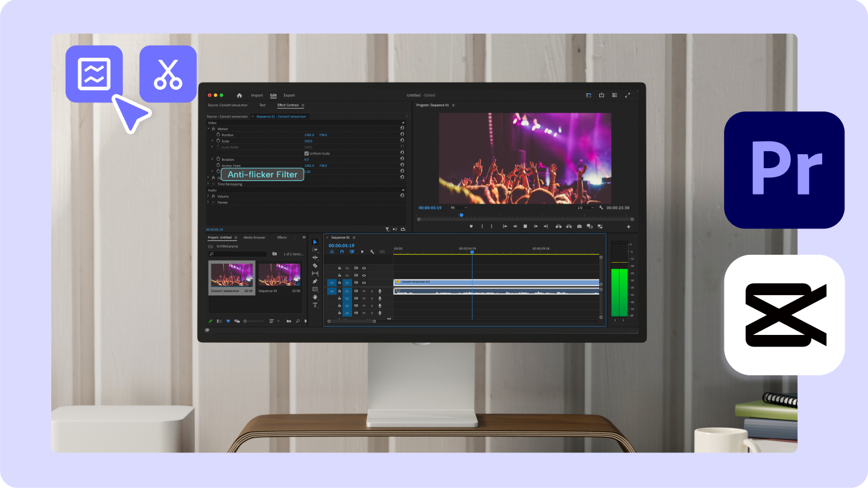Click Export Frame camera icon
Image resolution: width=868 pixels, height=488 pixels.
(x=579, y=227)
